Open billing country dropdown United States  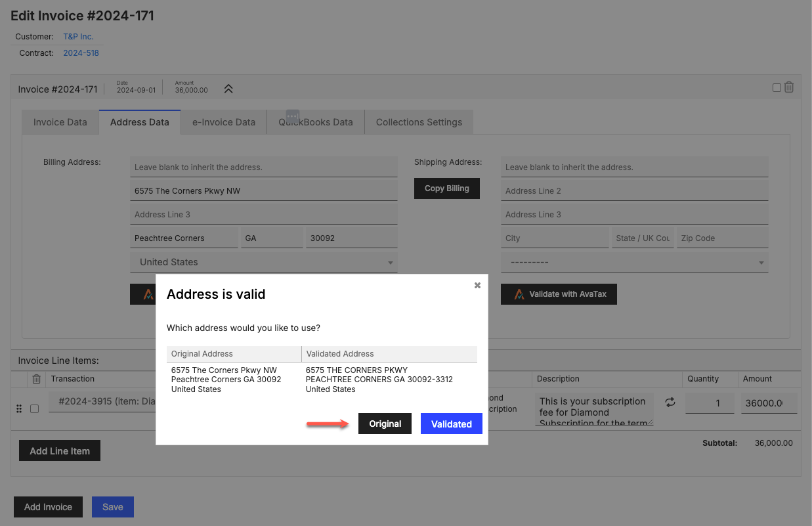pos(264,262)
